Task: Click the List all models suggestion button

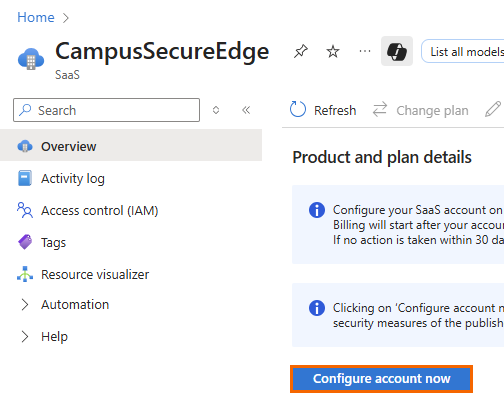Action: (463, 51)
